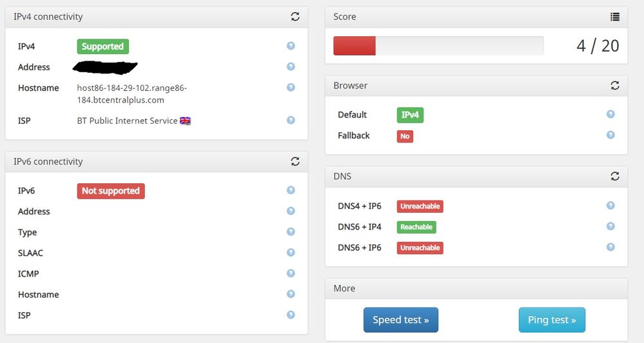Open the Score details list icon
Image resolution: width=644 pixels, height=343 pixels.
[x=615, y=17]
